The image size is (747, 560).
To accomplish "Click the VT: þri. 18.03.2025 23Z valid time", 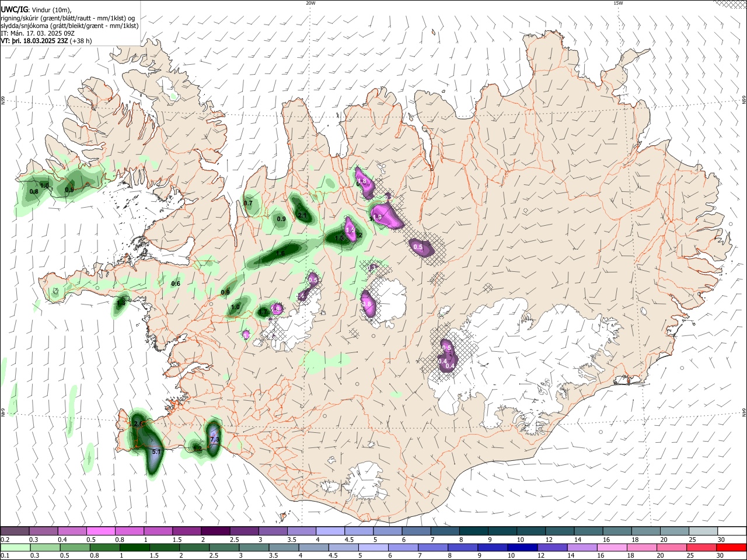I will (x=35, y=41).
